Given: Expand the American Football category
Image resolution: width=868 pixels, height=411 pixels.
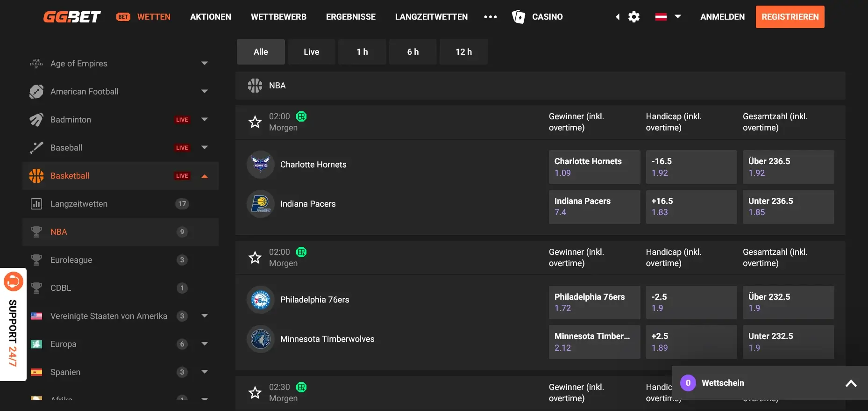Looking at the screenshot, I should 205,91.
